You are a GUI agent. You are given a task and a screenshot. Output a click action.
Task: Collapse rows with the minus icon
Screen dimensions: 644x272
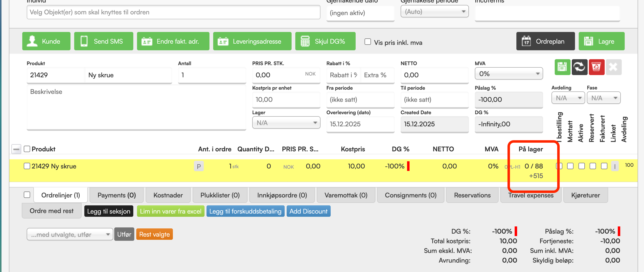(x=16, y=149)
